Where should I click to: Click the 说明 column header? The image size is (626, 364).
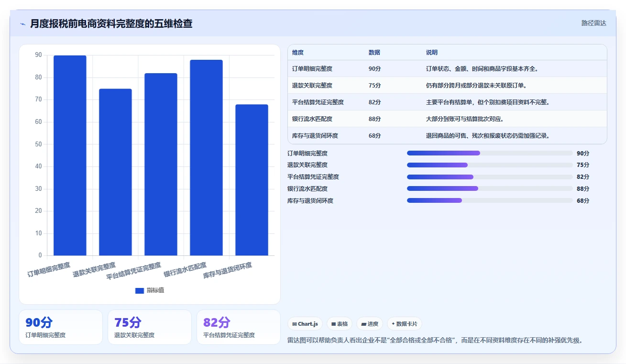pos(432,53)
